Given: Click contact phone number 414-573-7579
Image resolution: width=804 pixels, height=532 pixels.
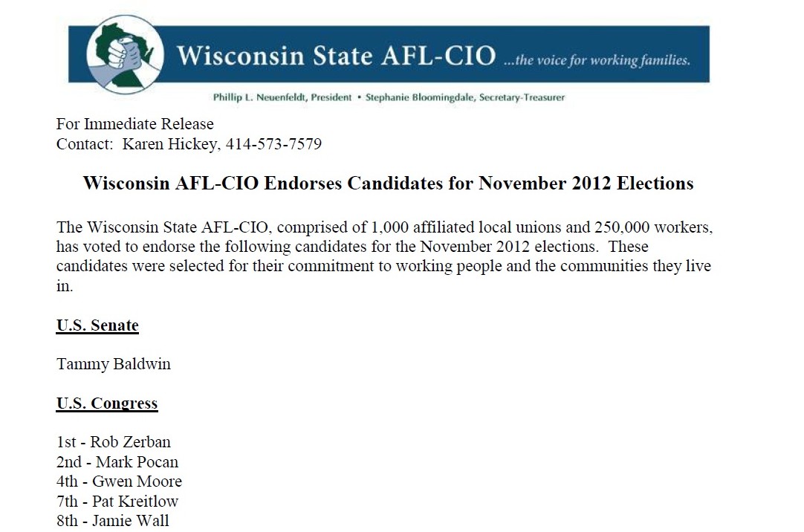Looking at the screenshot, I should pyautogui.click(x=273, y=144).
